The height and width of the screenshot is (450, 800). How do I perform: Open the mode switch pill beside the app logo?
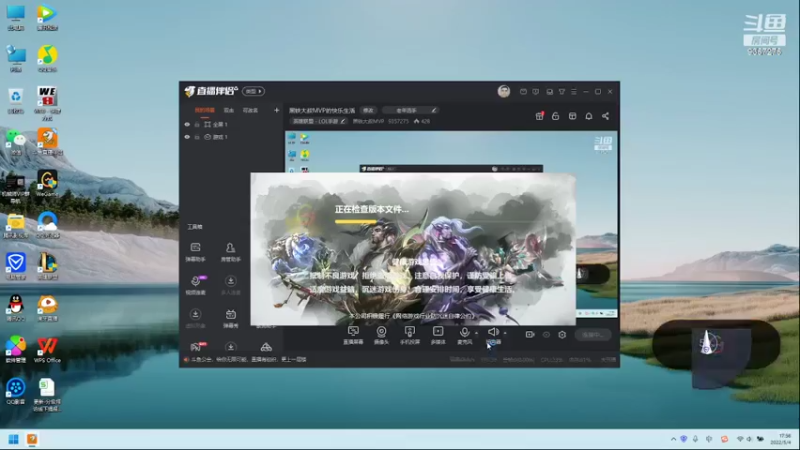pos(253,91)
